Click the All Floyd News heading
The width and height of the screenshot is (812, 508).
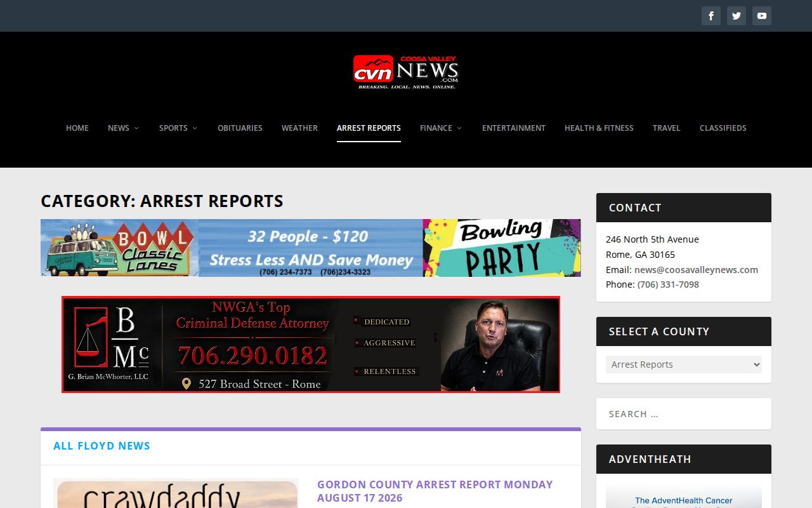coord(101,446)
